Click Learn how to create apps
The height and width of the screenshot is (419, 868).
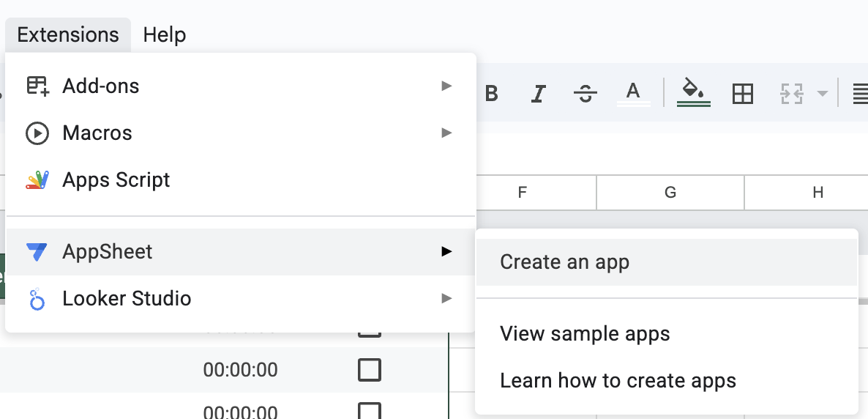pos(618,381)
